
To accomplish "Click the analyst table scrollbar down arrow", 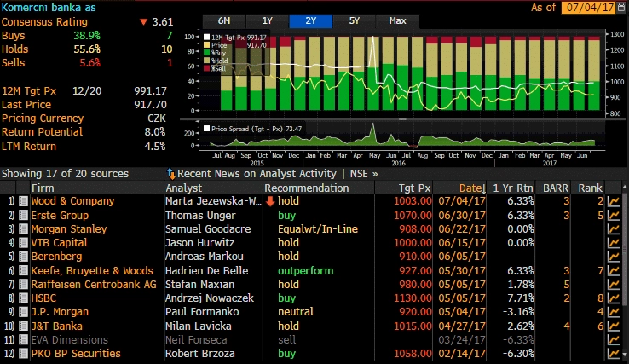I will (x=625, y=355).
